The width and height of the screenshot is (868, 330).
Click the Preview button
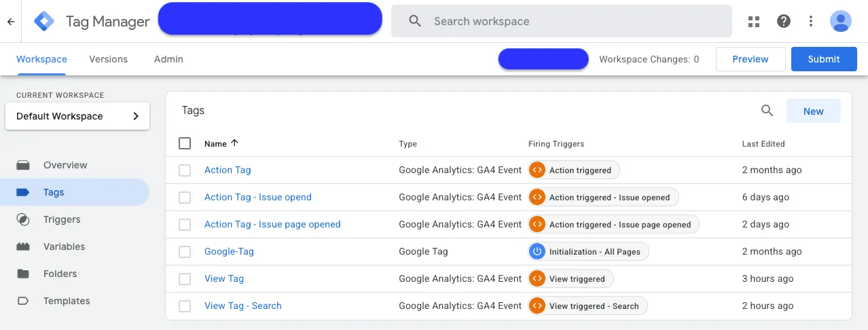tap(751, 59)
